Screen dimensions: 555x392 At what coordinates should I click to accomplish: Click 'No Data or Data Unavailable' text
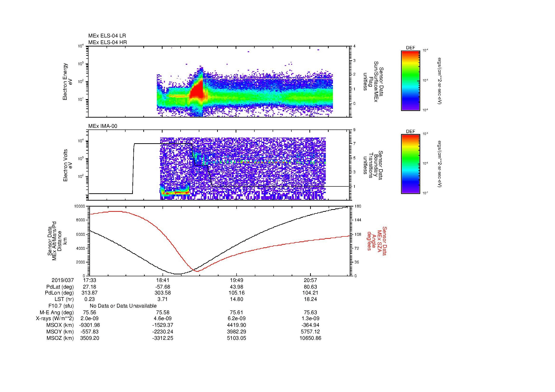123,306
